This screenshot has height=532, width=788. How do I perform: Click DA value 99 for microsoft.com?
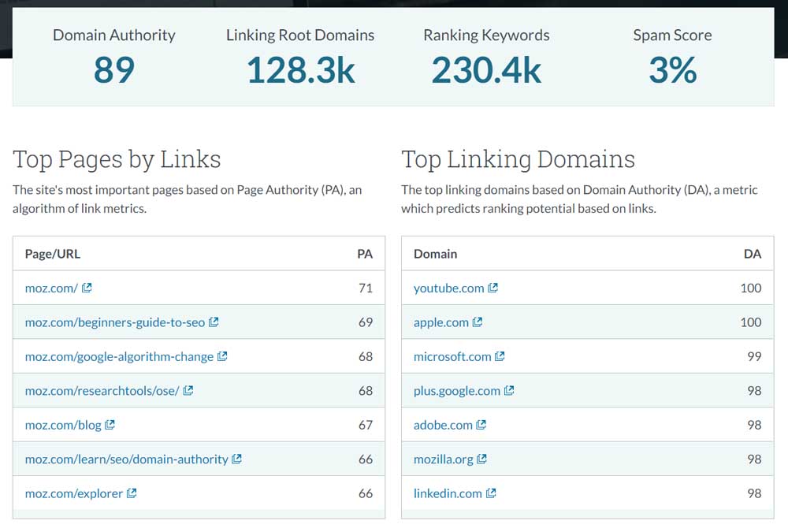coord(754,356)
